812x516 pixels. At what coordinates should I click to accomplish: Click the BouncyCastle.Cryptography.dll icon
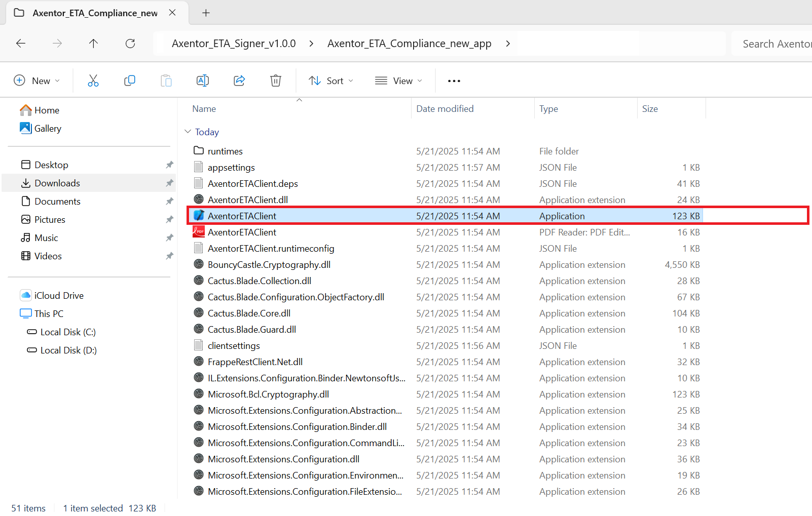coord(199,264)
